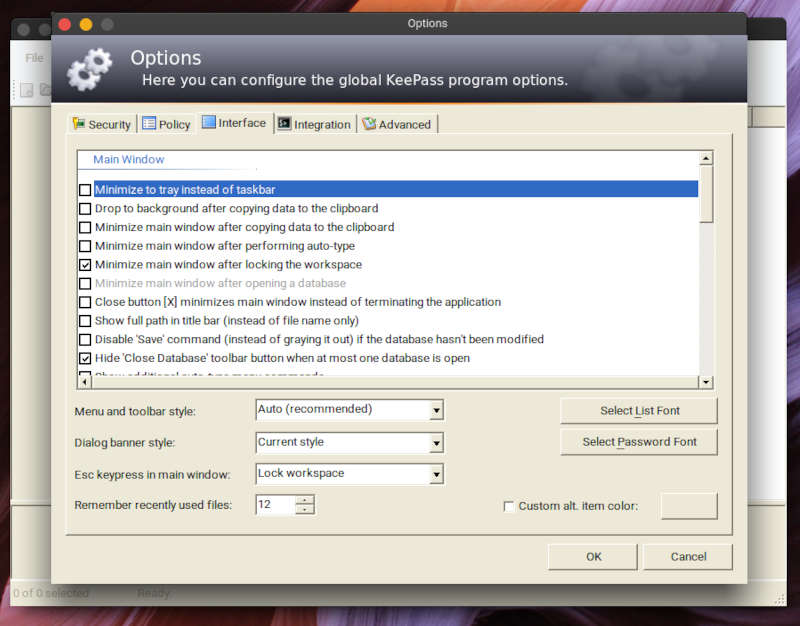Click the Security tab key icon
800x626 pixels.
coord(78,124)
